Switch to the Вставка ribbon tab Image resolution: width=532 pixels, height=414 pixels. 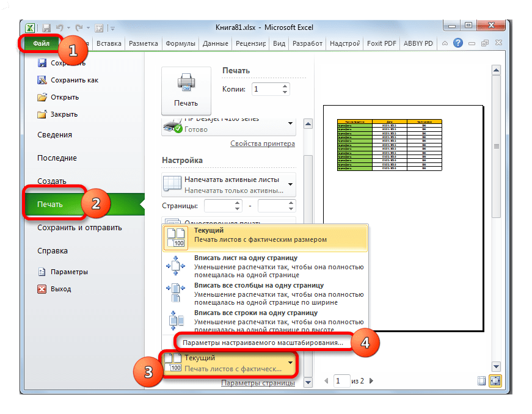[x=109, y=43]
